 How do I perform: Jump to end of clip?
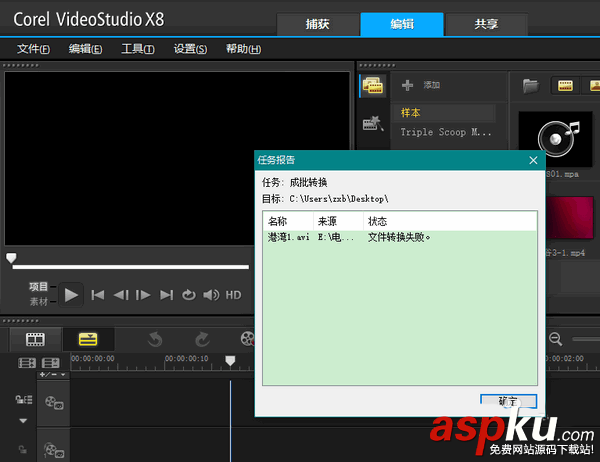pos(166,295)
